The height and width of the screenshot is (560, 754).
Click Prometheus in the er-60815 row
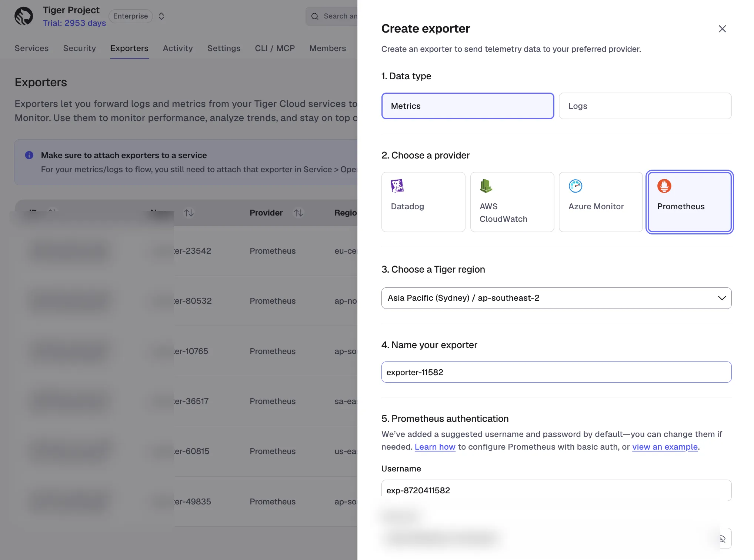coord(273,451)
